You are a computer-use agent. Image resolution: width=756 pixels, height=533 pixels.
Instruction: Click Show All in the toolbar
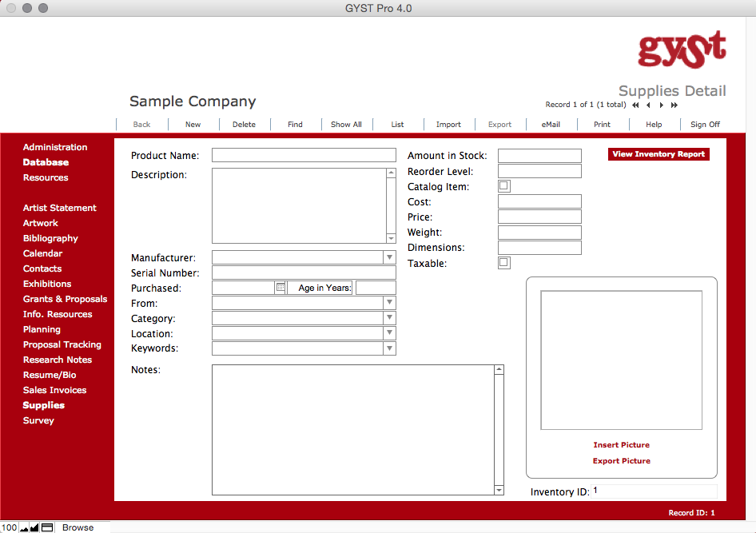tap(346, 125)
